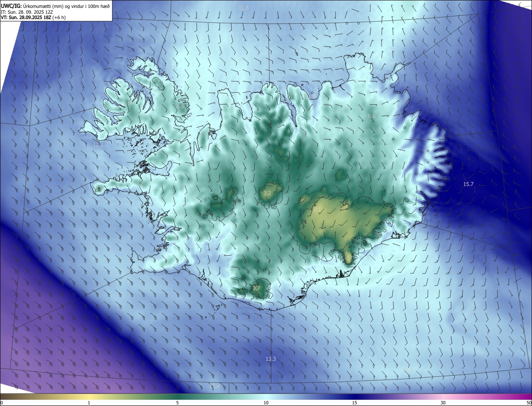Click the 10.5 value label on the map

click(x=408, y=369)
